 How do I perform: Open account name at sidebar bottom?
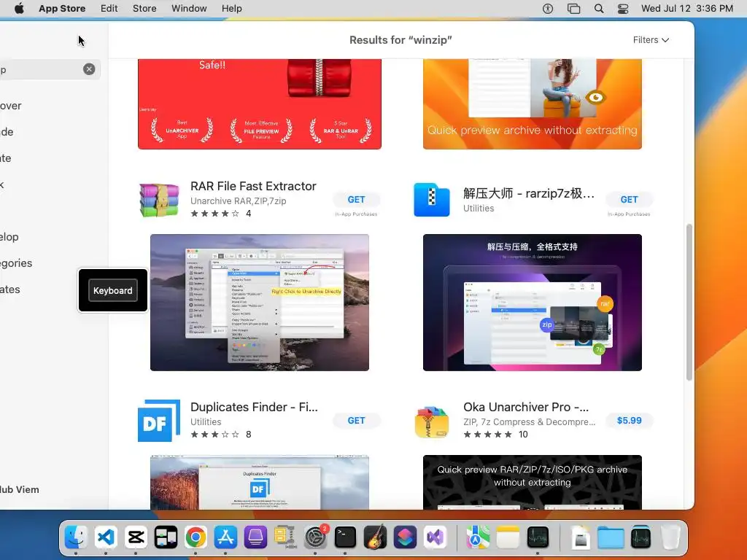(19, 489)
